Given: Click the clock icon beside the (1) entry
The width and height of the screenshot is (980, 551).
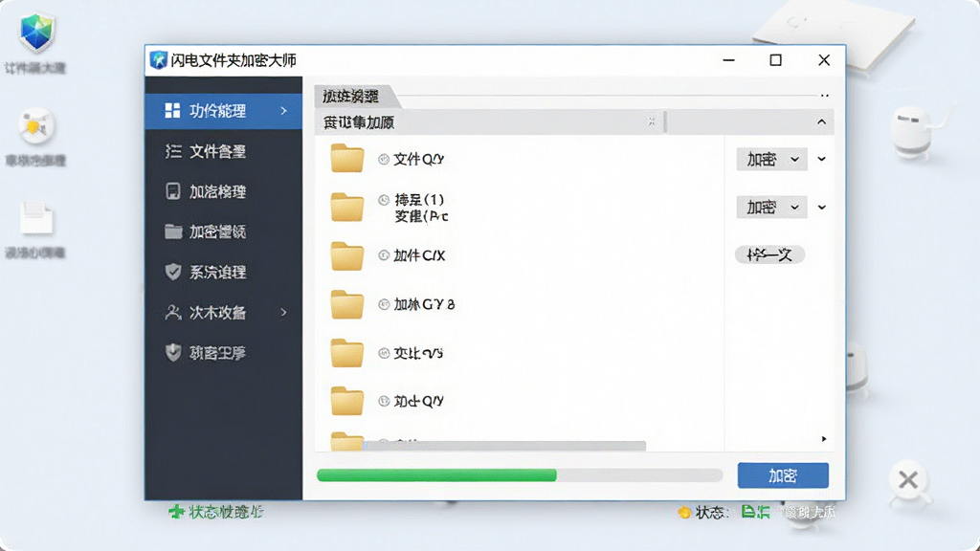Looking at the screenshot, I should tap(384, 200).
